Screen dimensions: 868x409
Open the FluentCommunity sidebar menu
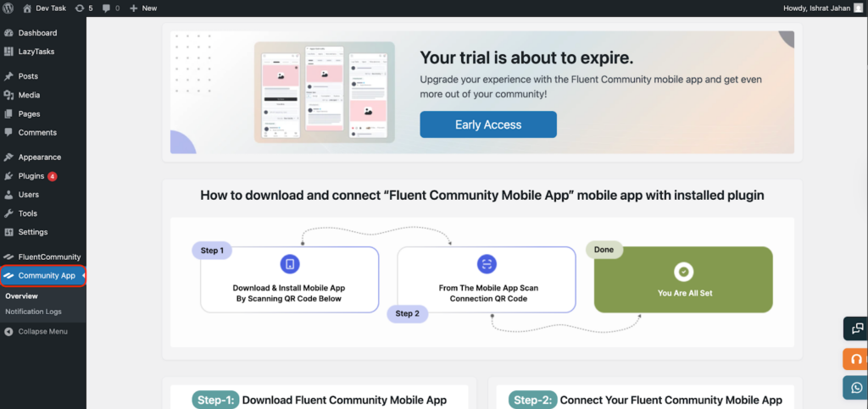[x=48, y=257]
